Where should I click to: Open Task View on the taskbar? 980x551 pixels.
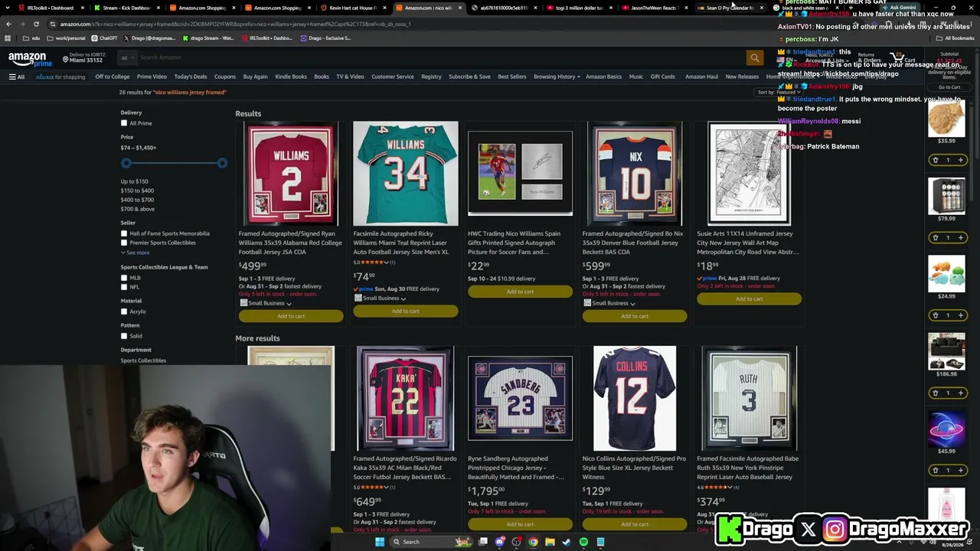tap(483, 542)
